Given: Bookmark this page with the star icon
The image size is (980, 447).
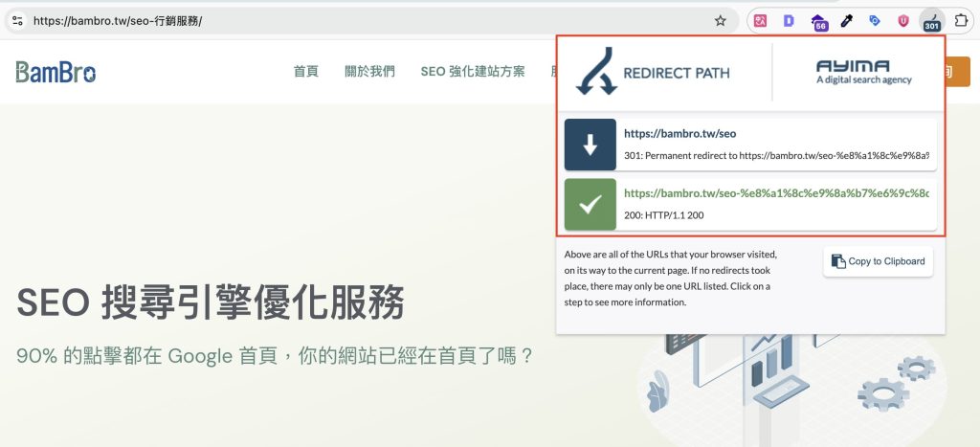Looking at the screenshot, I should click(720, 21).
